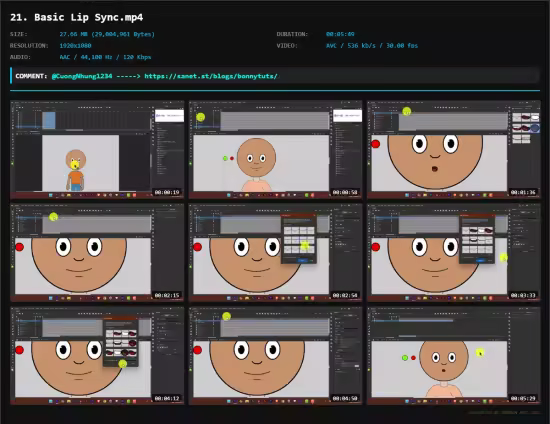View the frame thumbnail stamped 00:04:12
The width and height of the screenshot is (550, 424).
tap(97, 356)
